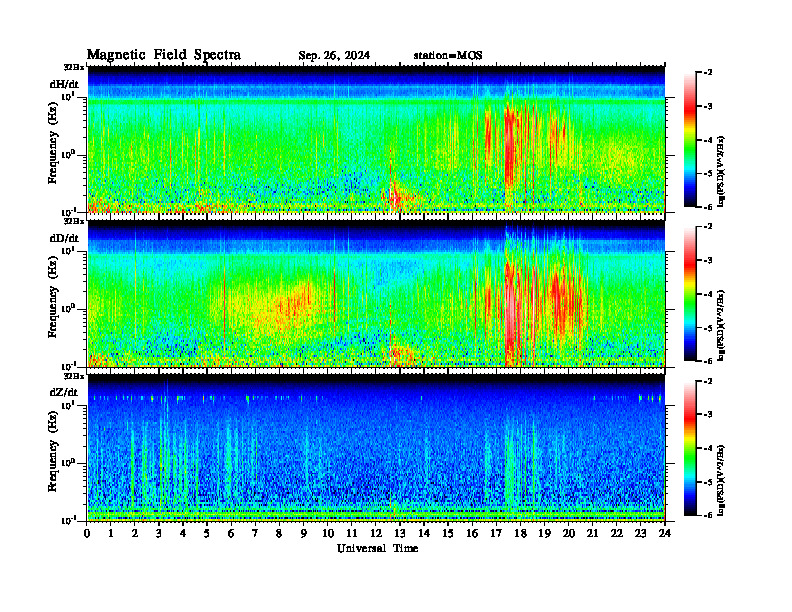Screen dimensions: 792x612
Task: Click hour 23 tick label on time axis
Action: coord(640,533)
